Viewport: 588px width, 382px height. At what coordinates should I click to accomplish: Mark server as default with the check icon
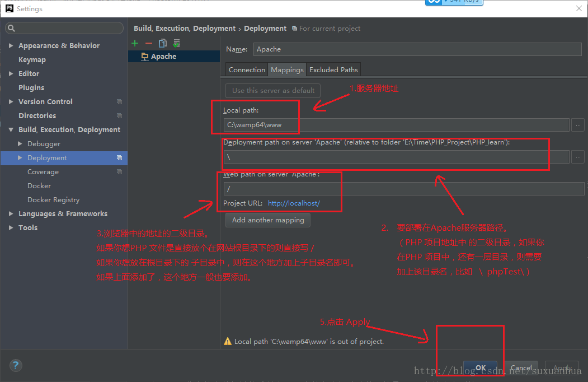[x=176, y=44]
